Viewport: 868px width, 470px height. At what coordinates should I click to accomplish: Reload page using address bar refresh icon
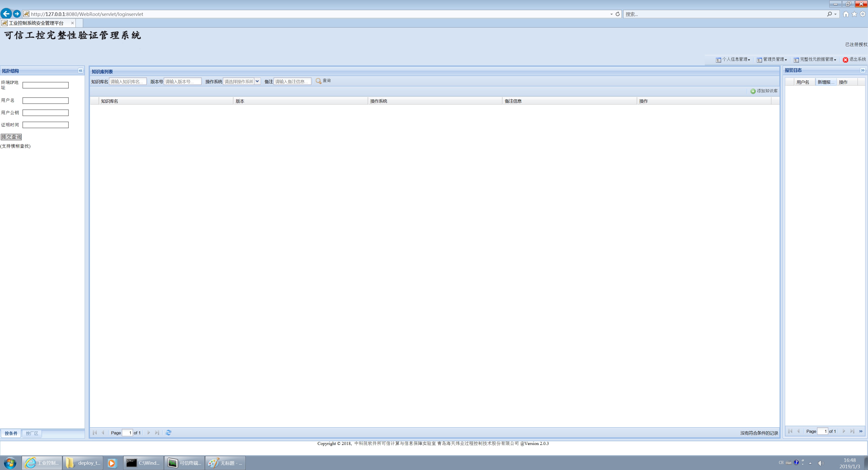pyautogui.click(x=618, y=14)
